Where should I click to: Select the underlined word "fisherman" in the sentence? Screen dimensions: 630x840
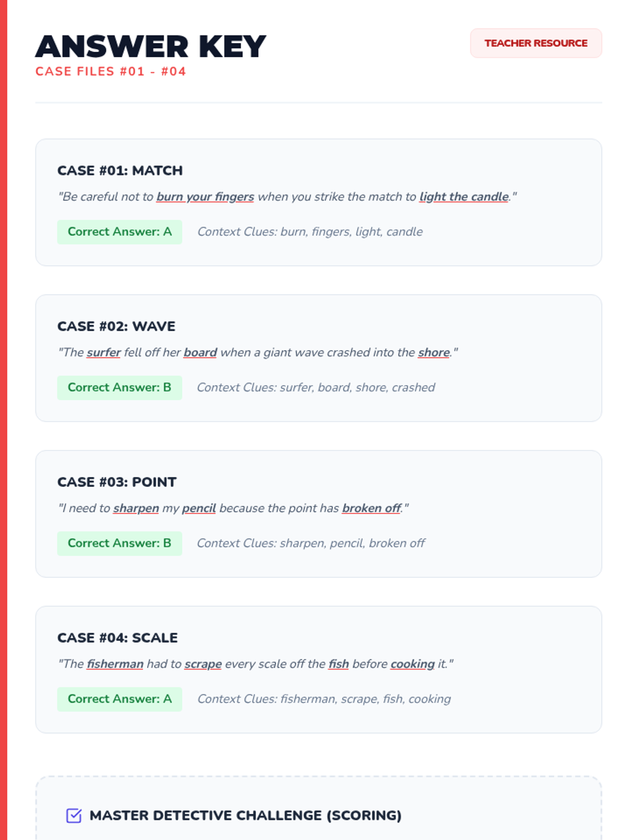(x=115, y=664)
